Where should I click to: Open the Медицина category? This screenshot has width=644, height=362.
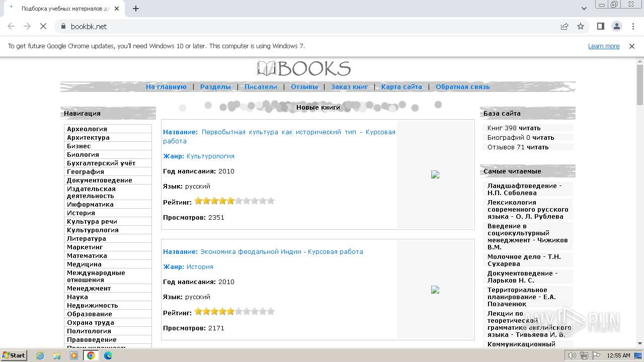84,264
